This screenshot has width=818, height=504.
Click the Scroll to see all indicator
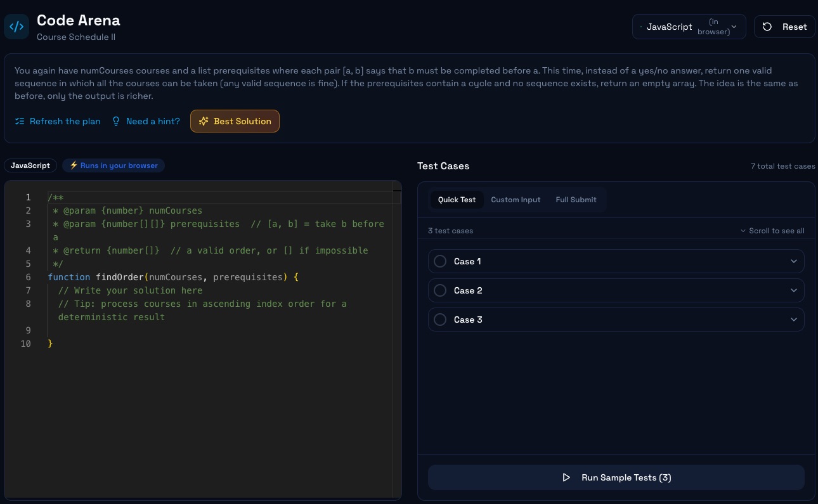tap(772, 231)
